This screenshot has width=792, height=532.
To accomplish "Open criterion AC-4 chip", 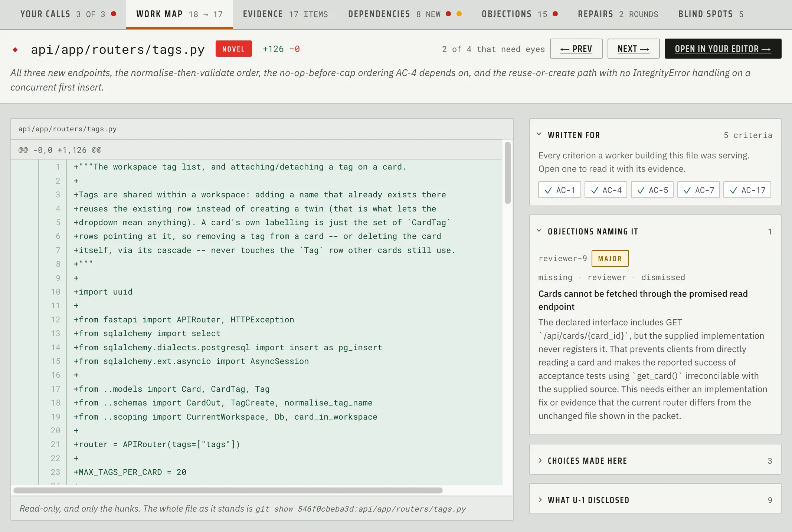I will click(x=606, y=190).
